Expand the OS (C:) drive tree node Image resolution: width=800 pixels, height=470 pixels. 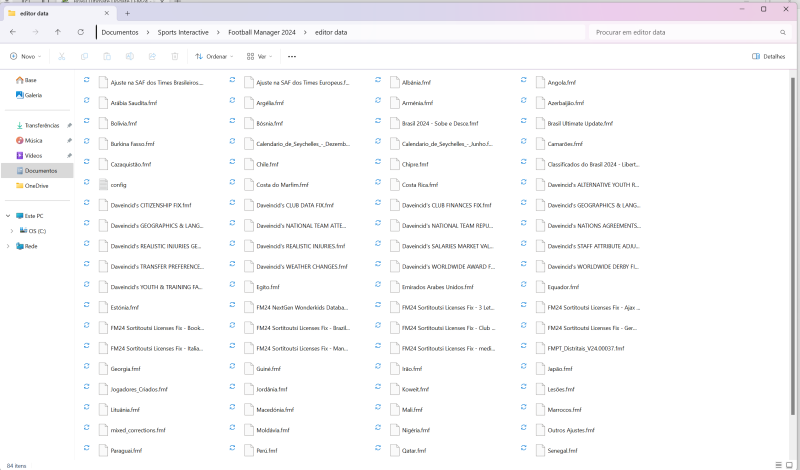10,230
